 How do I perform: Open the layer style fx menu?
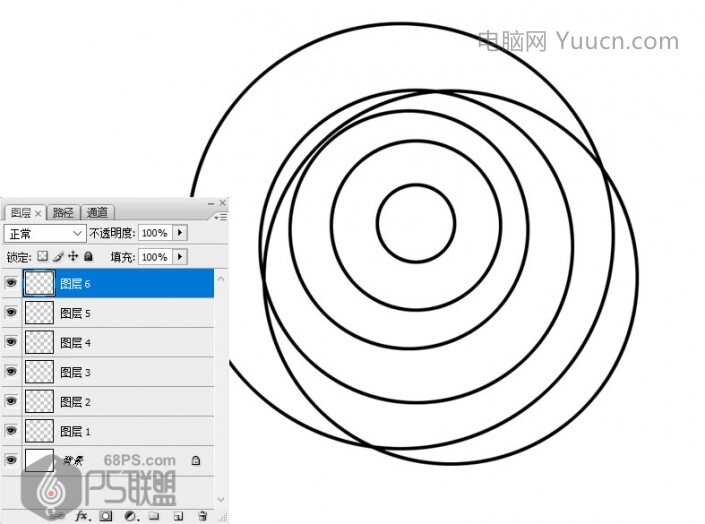click(82, 515)
